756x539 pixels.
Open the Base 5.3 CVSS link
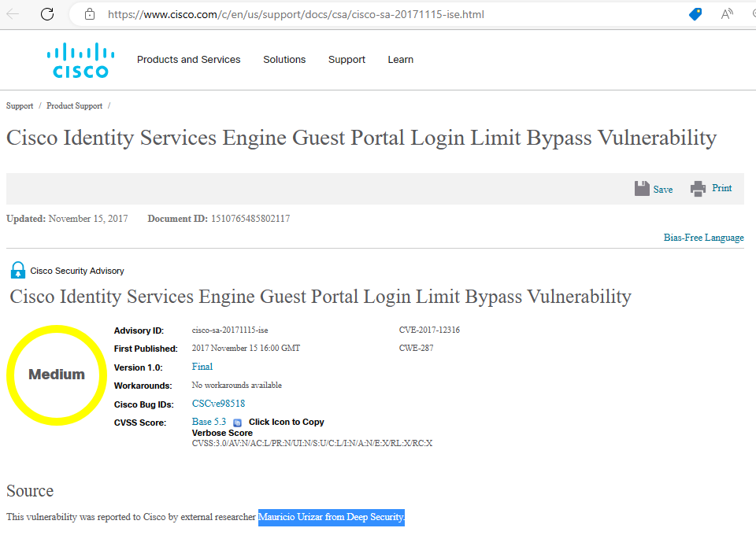(x=209, y=422)
